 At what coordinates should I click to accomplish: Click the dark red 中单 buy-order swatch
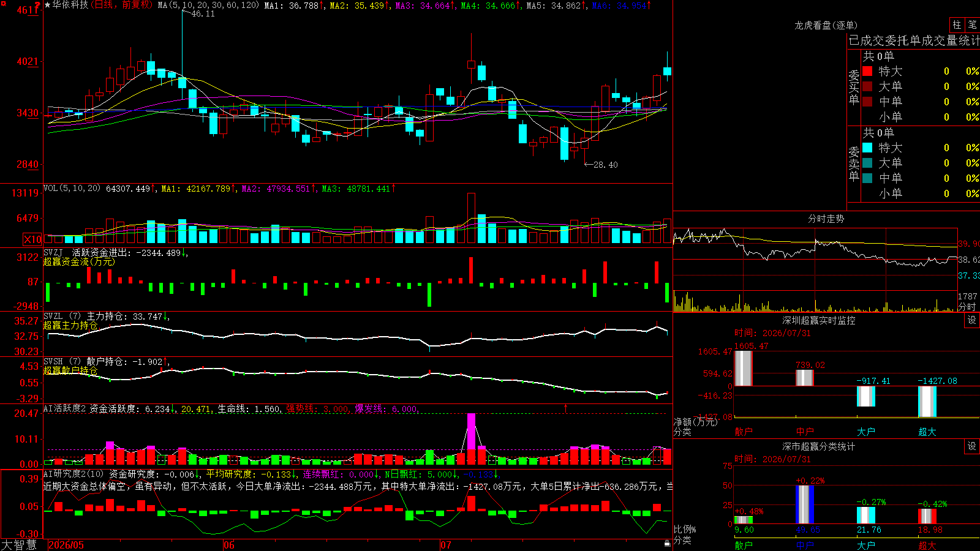coord(867,102)
